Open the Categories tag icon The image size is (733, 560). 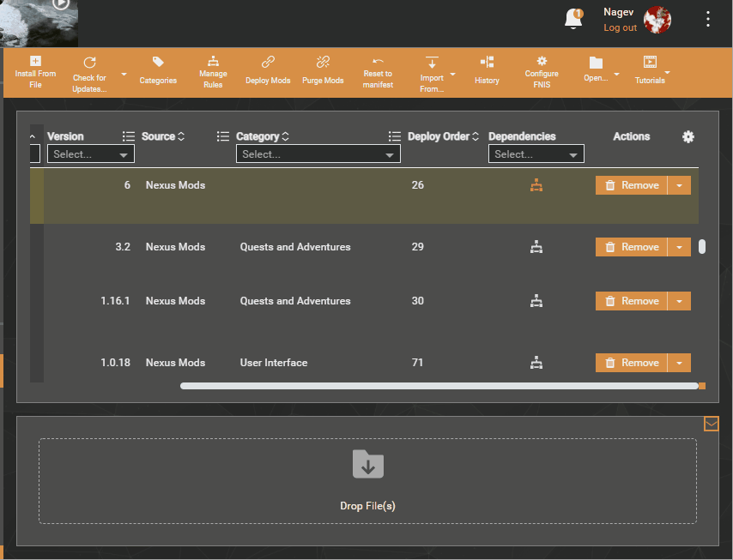(x=158, y=62)
